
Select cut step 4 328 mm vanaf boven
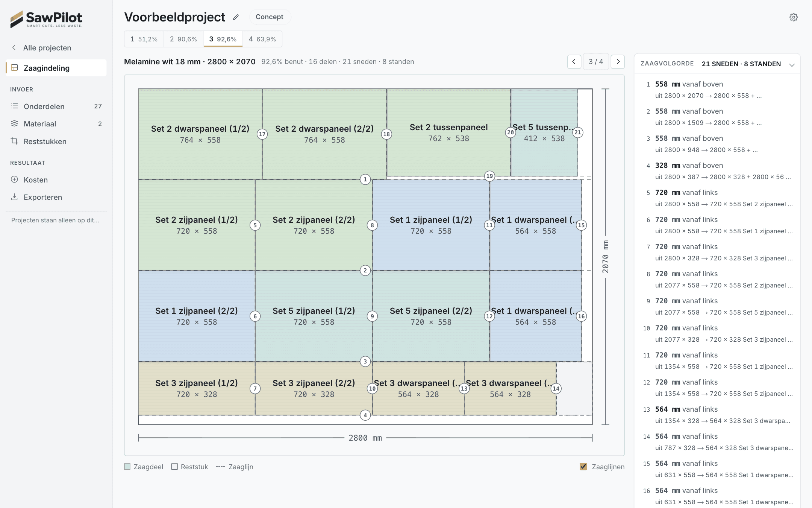click(717, 171)
